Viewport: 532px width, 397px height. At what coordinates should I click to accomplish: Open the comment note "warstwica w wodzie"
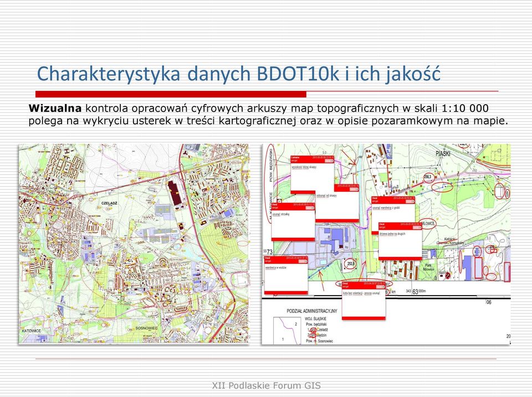pyautogui.click(x=286, y=275)
